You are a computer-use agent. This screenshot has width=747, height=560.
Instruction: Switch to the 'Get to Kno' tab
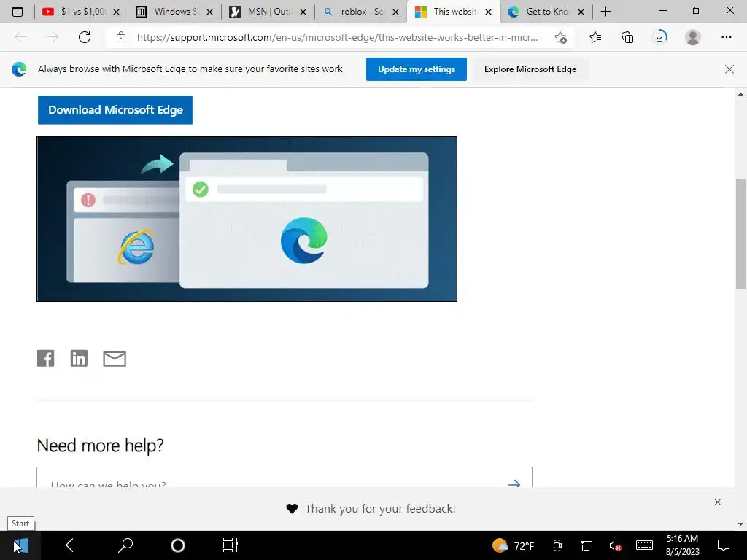(x=539, y=12)
